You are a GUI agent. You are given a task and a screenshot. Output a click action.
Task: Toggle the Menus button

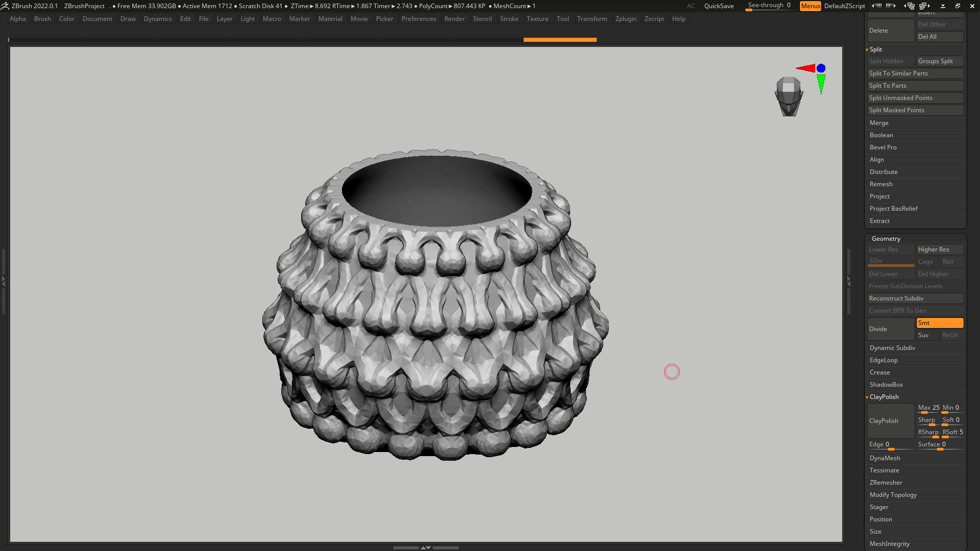coord(811,6)
